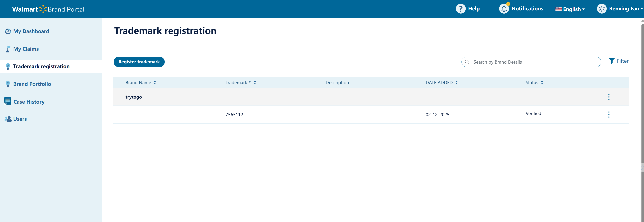Click trademark number 7565112
Viewport: 644px width, 222px height.
[234, 114]
